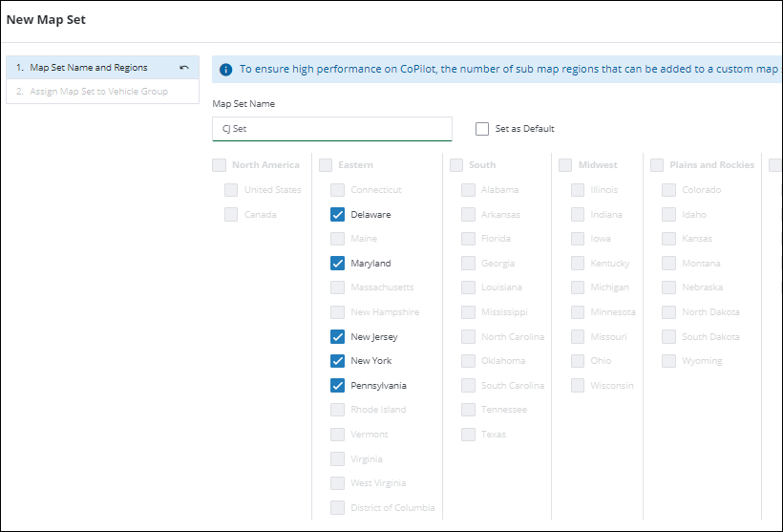Click the blue info icon in banner

coord(226,69)
